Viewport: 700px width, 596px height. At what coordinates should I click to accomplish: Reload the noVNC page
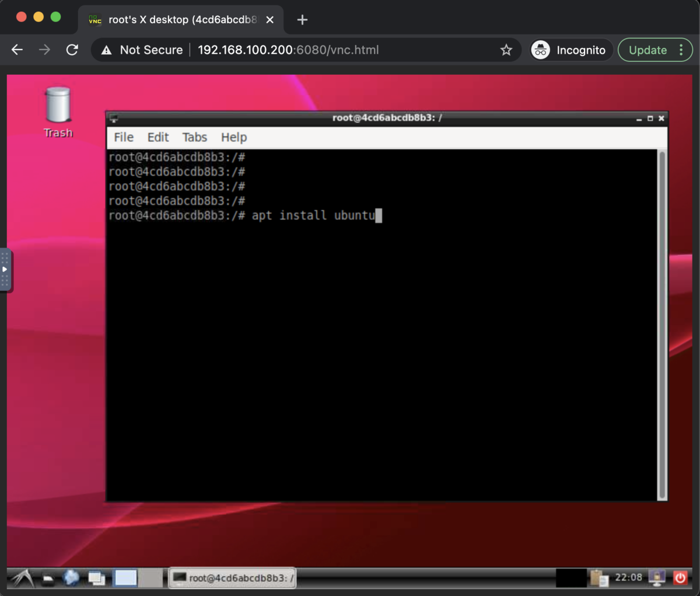tap(72, 50)
